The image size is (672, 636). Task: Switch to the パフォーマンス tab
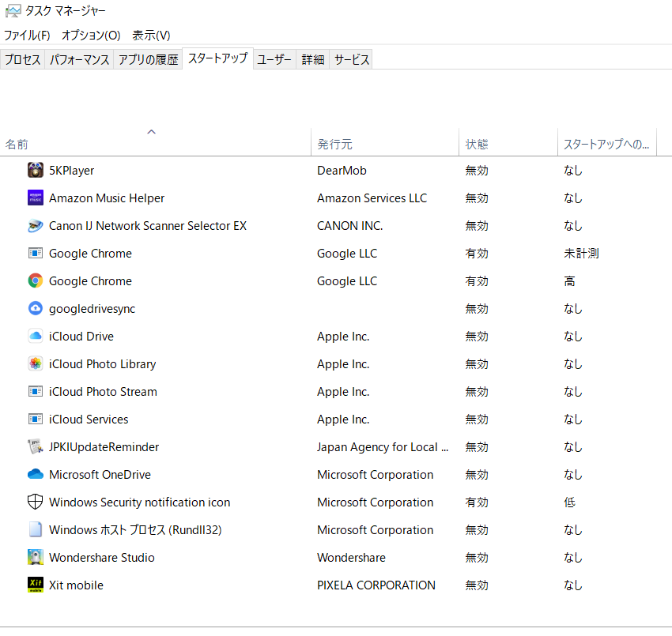click(x=79, y=59)
